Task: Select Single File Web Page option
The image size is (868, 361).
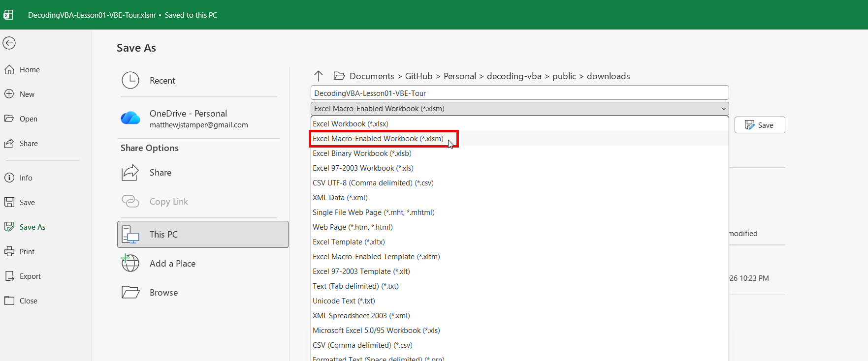Action: pos(519,212)
